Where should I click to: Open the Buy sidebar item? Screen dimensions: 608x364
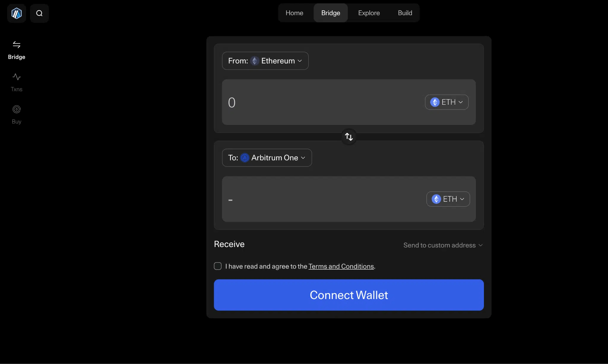point(17,115)
